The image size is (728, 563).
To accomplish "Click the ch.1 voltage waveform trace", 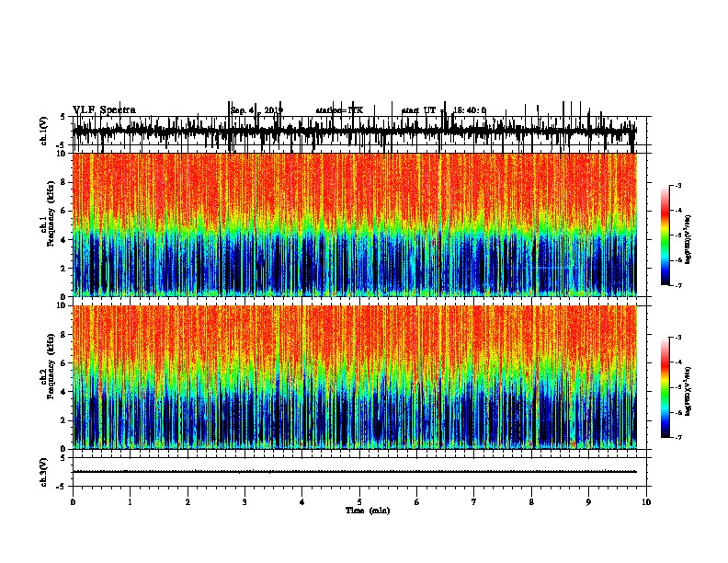I will pos(355,131).
